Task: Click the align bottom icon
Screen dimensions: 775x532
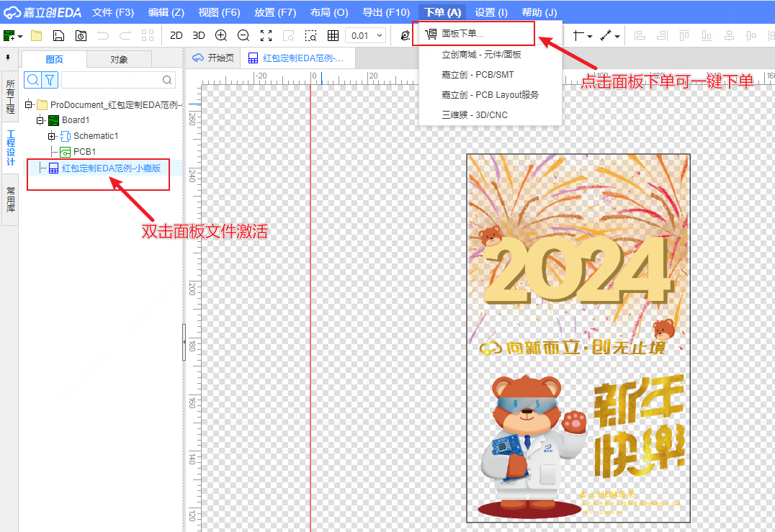Action: (x=707, y=35)
